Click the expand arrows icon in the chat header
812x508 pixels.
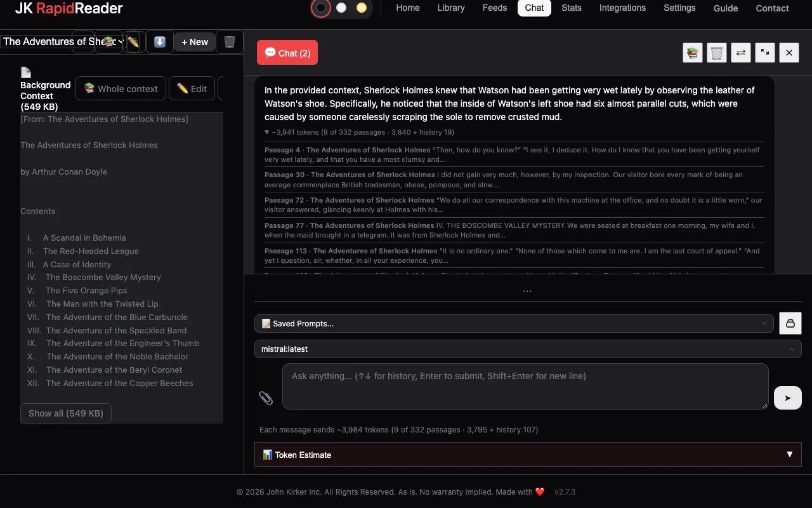765,53
